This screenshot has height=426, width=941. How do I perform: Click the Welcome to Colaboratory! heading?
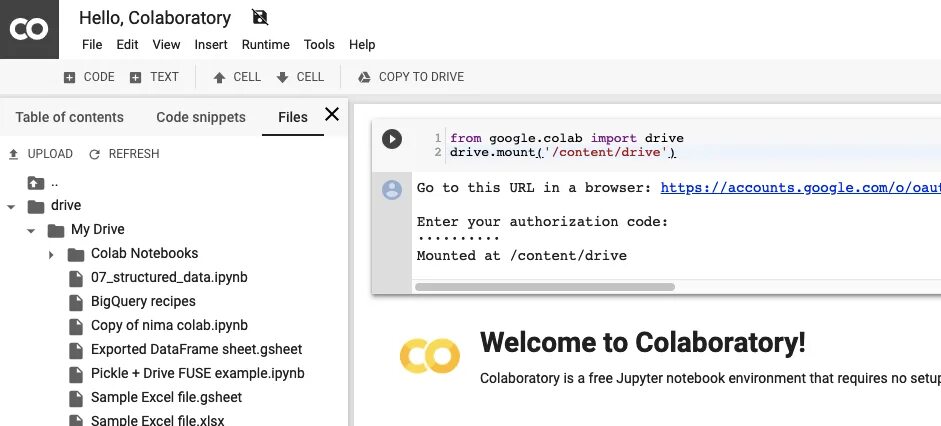tap(643, 343)
